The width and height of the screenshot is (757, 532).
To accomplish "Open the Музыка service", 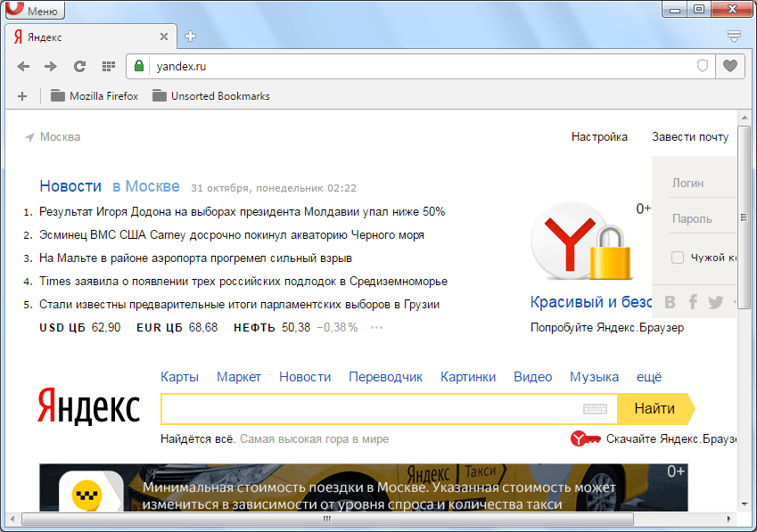I will pos(595,377).
